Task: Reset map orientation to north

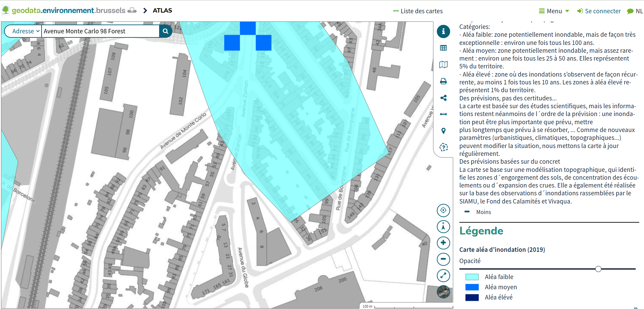Action: coord(443,227)
